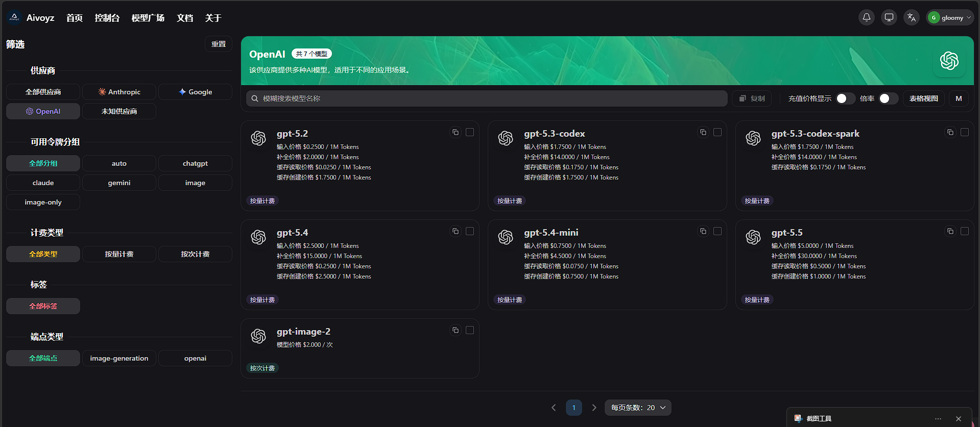Filter by 按量计费 billing type button
The image size is (980, 427).
click(119, 254)
